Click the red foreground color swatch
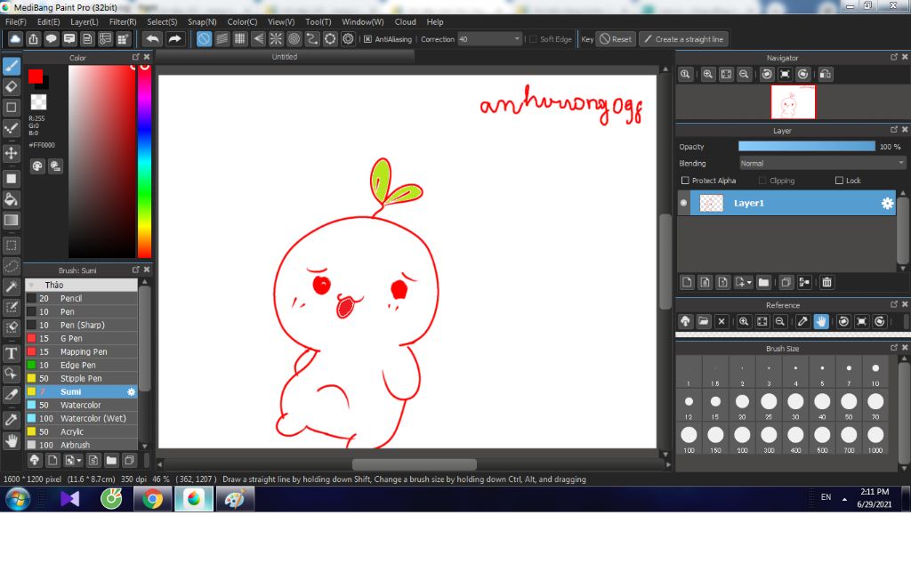The width and height of the screenshot is (911, 588). click(x=36, y=77)
